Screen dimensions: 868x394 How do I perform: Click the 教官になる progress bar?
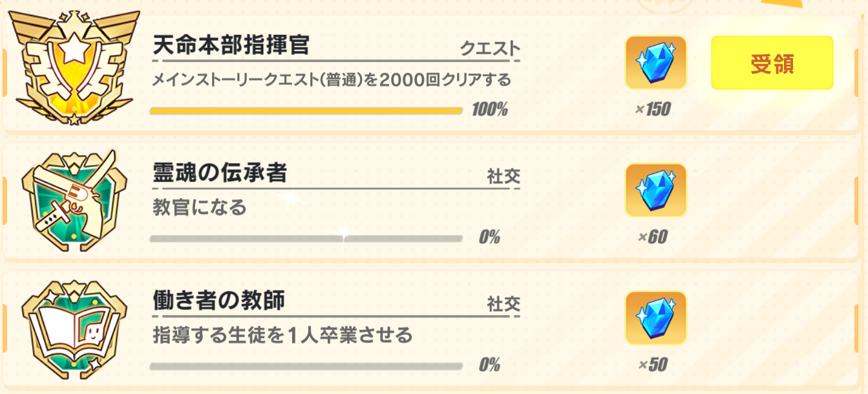(306, 239)
